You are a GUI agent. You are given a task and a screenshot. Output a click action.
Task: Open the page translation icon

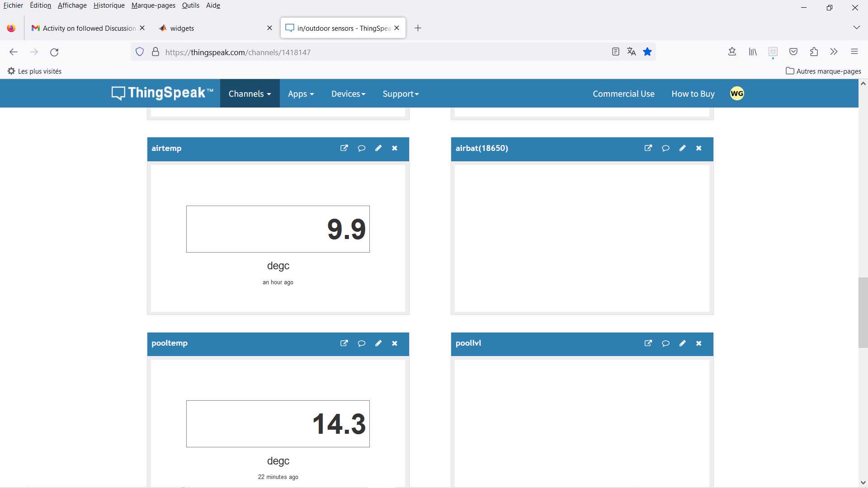[x=632, y=52]
